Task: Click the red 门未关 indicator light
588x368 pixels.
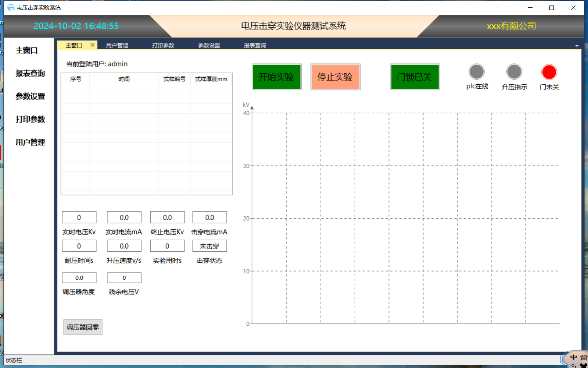Action: (549, 72)
